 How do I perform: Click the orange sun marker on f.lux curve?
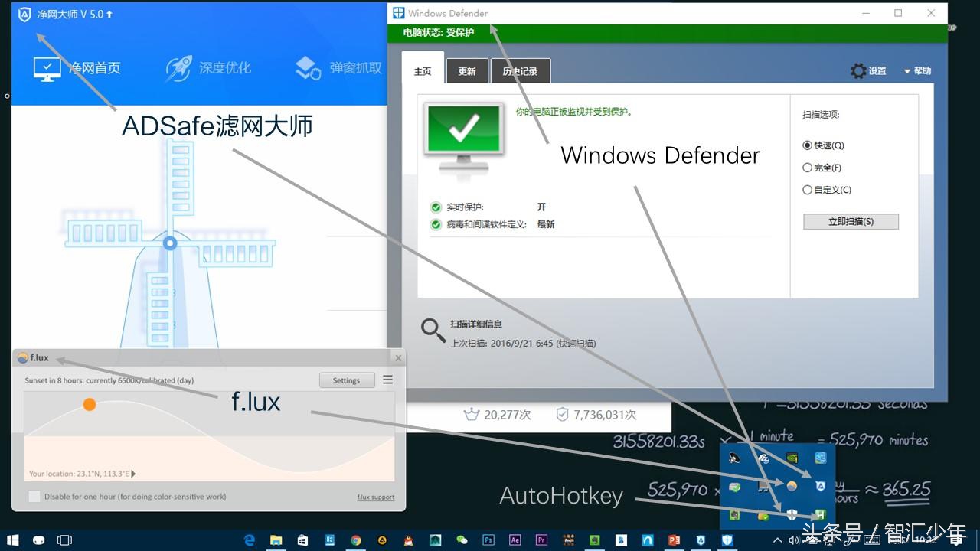point(90,404)
